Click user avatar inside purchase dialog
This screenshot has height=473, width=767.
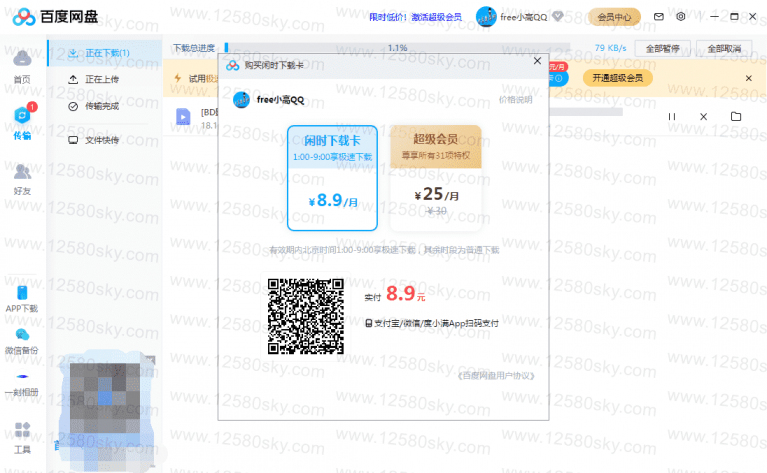point(241,100)
